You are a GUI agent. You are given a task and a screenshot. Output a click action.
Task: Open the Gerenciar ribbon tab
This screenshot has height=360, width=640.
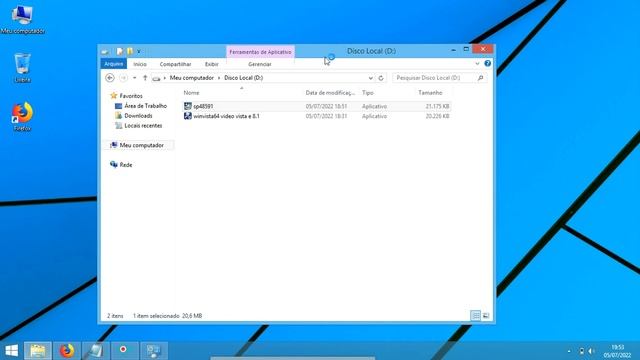[260, 64]
